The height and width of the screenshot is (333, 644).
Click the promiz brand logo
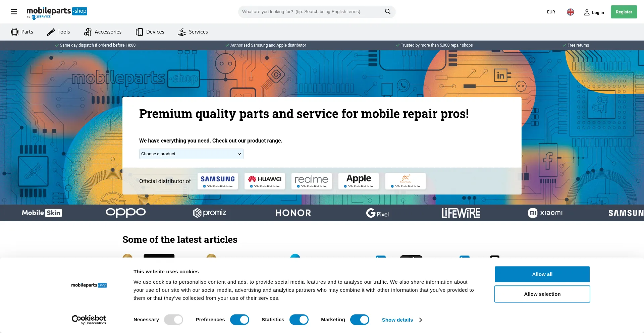[210, 213]
